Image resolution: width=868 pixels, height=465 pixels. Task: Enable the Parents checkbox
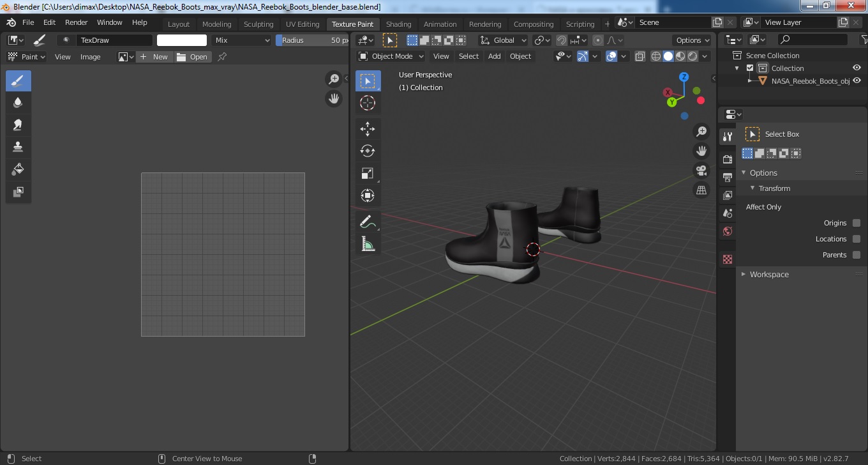[x=857, y=255]
